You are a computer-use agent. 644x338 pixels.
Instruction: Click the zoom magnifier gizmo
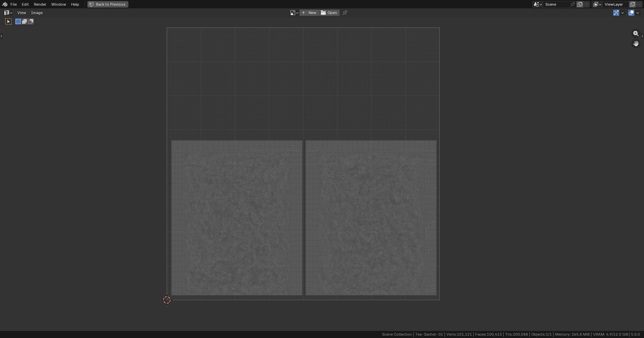click(x=636, y=33)
